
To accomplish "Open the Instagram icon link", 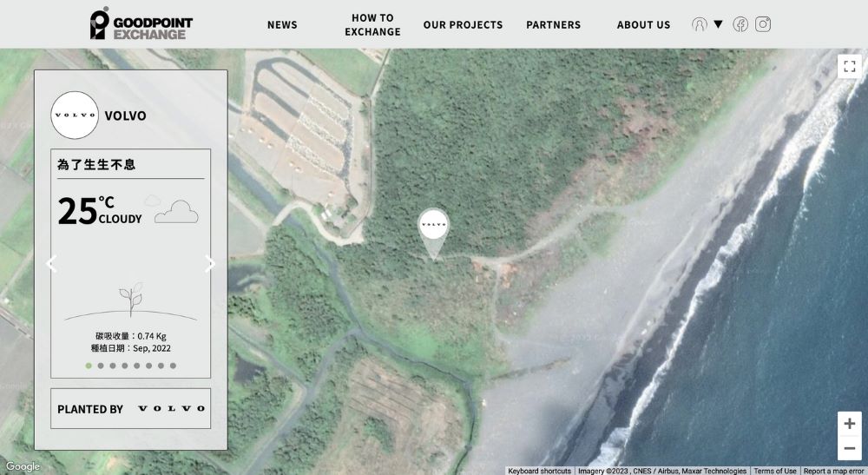I will click(x=763, y=24).
